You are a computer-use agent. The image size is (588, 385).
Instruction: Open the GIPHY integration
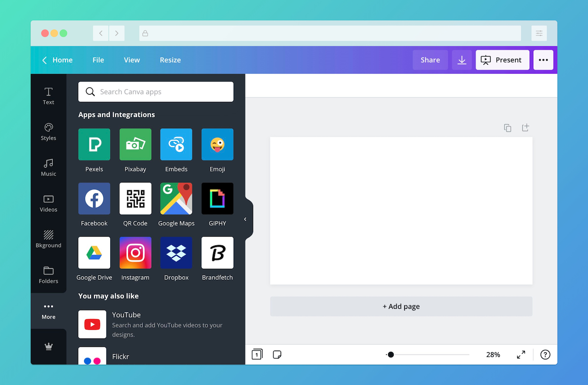217,198
